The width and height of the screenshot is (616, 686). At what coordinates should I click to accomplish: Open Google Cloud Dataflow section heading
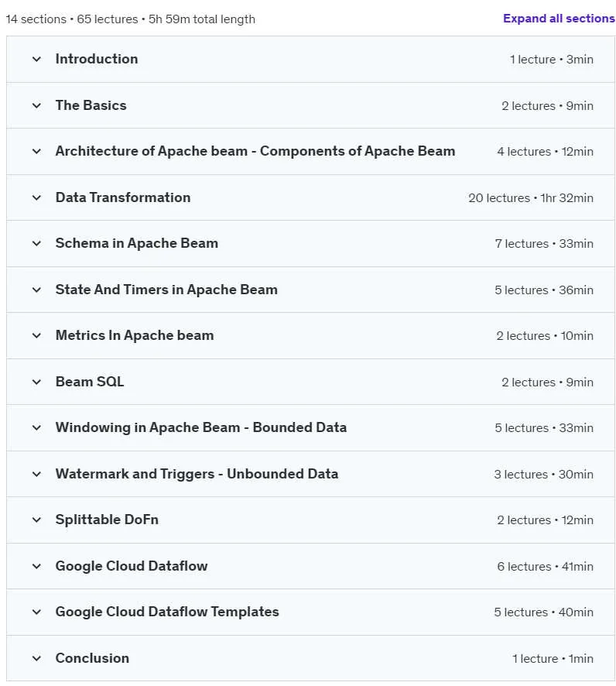[132, 566]
